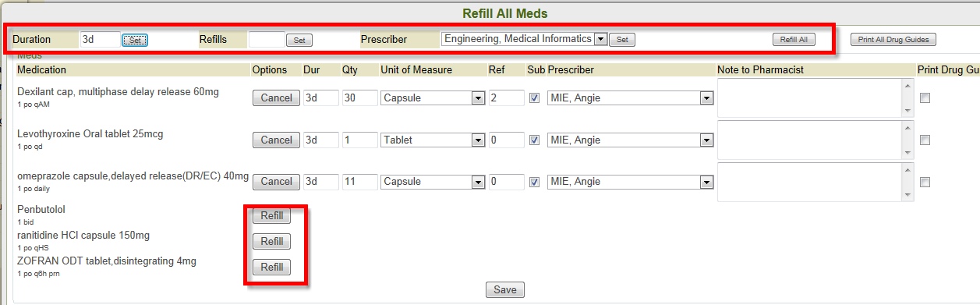Click the Refills input field
The image size is (980, 305).
pyautogui.click(x=266, y=39)
